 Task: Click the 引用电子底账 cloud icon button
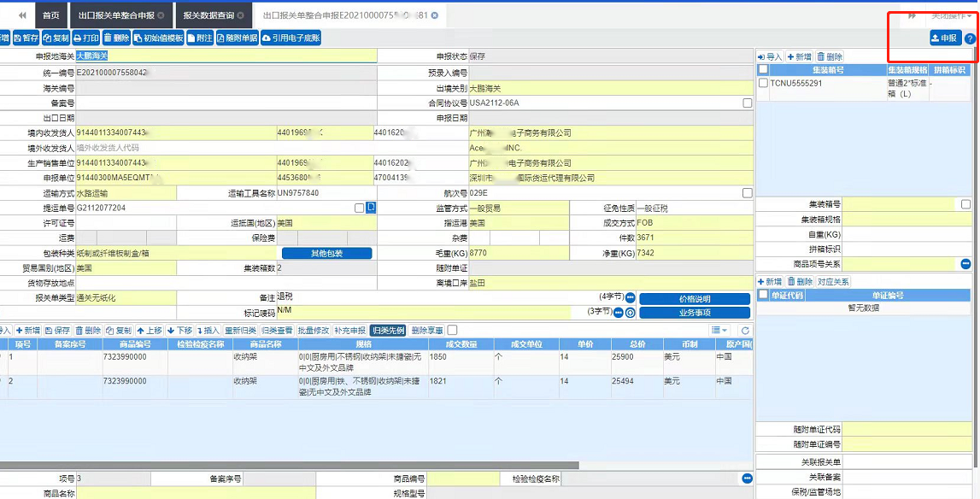291,38
